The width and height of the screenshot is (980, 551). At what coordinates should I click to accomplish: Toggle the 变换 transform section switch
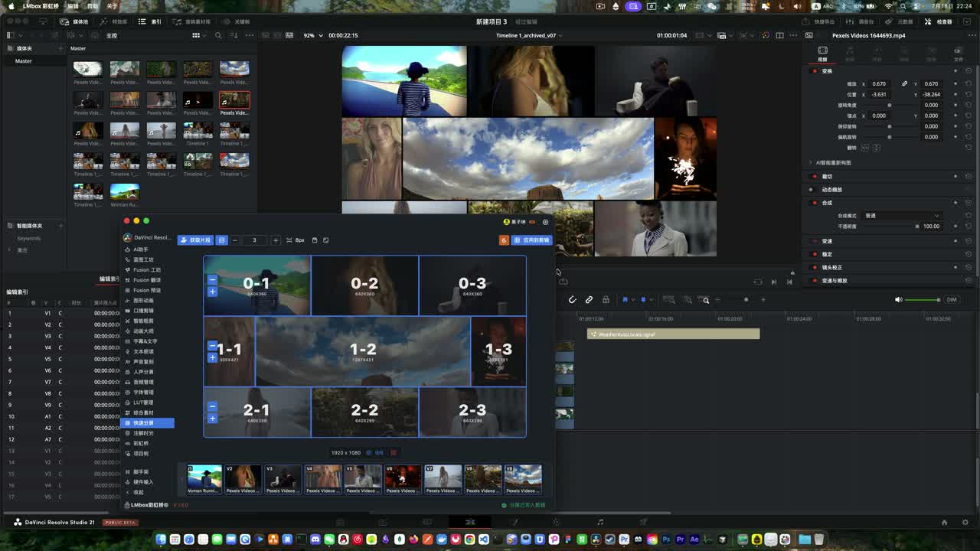[x=815, y=71]
